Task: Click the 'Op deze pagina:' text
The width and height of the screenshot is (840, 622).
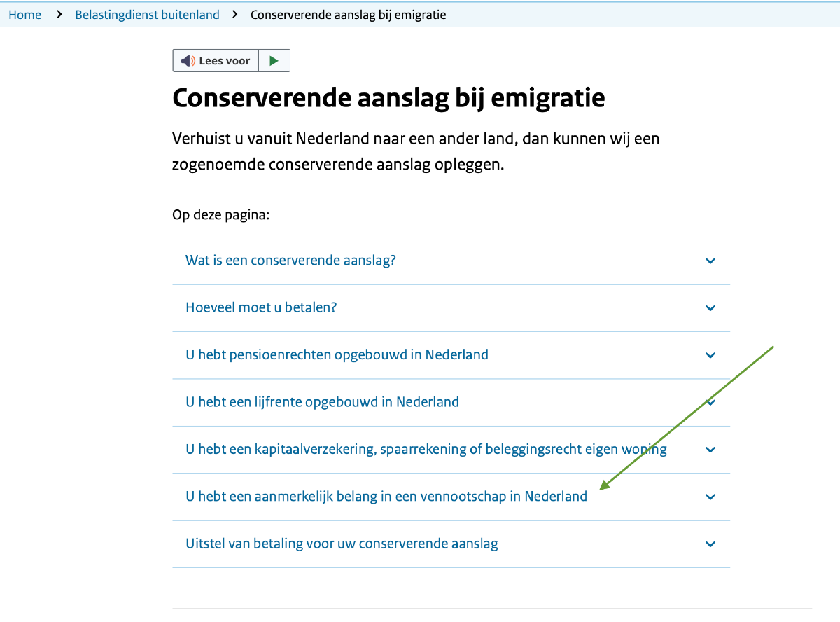Action: (221, 216)
